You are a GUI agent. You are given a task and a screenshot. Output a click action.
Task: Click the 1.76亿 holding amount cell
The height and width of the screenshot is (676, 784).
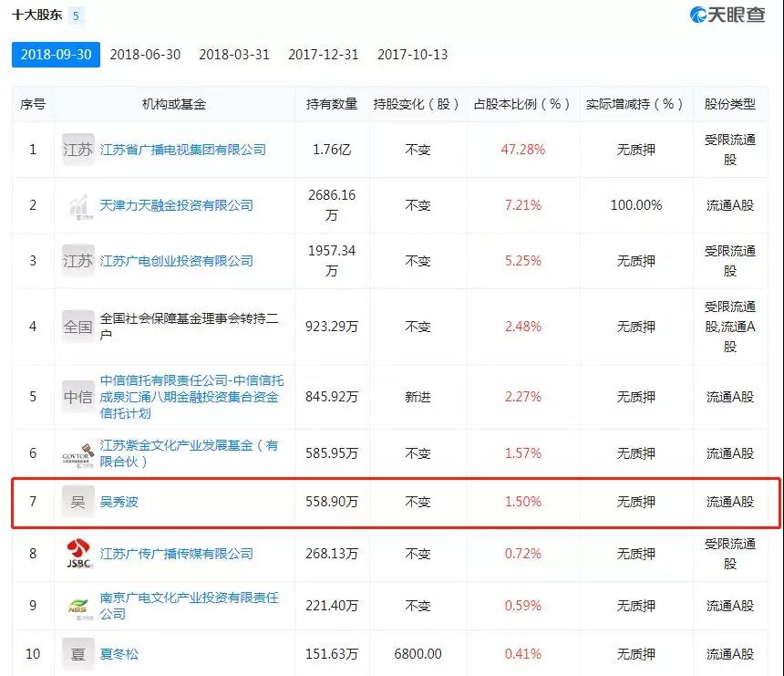[332, 150]
